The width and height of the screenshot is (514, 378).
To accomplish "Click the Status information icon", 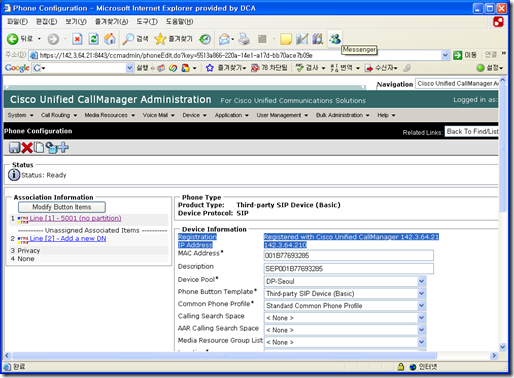I will [x=14, y=175].
